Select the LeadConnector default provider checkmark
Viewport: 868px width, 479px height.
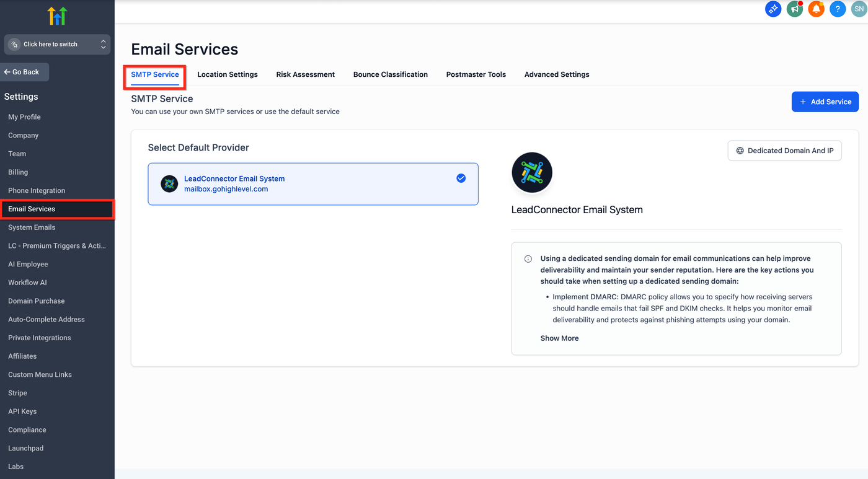tap(461, 178)
